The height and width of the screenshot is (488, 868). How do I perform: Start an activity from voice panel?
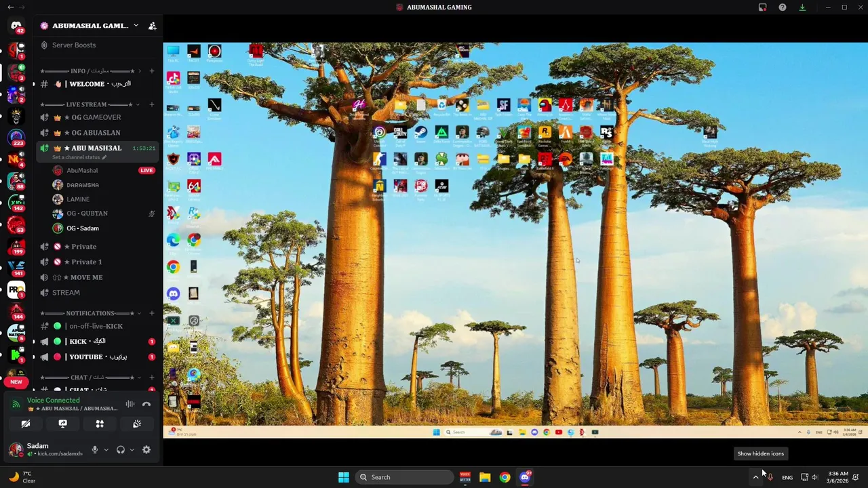(x=100, y=424)
